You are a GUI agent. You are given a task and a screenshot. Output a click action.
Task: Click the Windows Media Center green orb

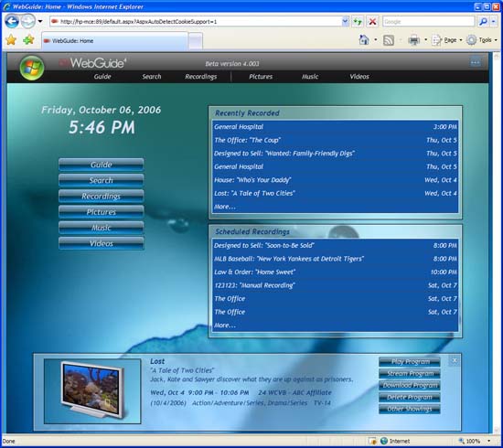click(31, 68)
